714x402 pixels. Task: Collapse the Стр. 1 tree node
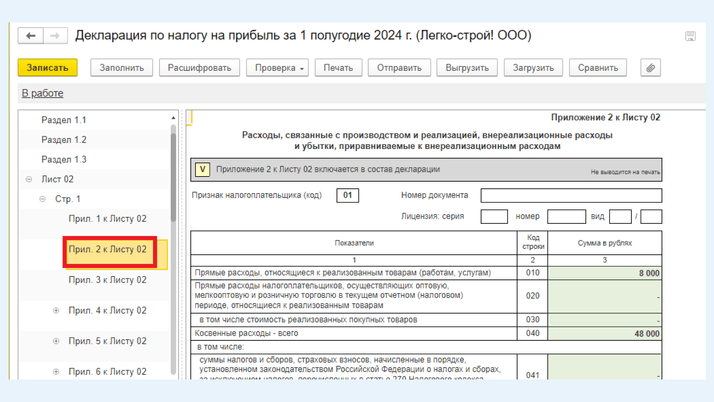(42, 199)
